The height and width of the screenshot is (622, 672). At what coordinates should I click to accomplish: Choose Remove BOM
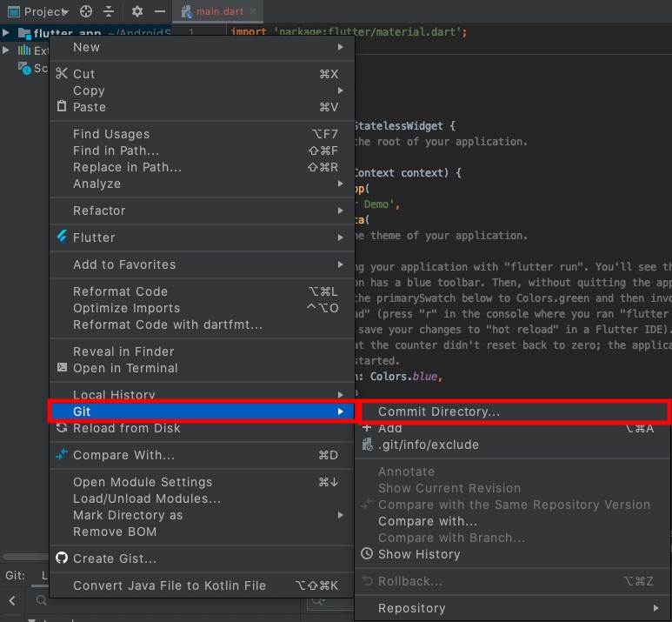coord(202,532)
